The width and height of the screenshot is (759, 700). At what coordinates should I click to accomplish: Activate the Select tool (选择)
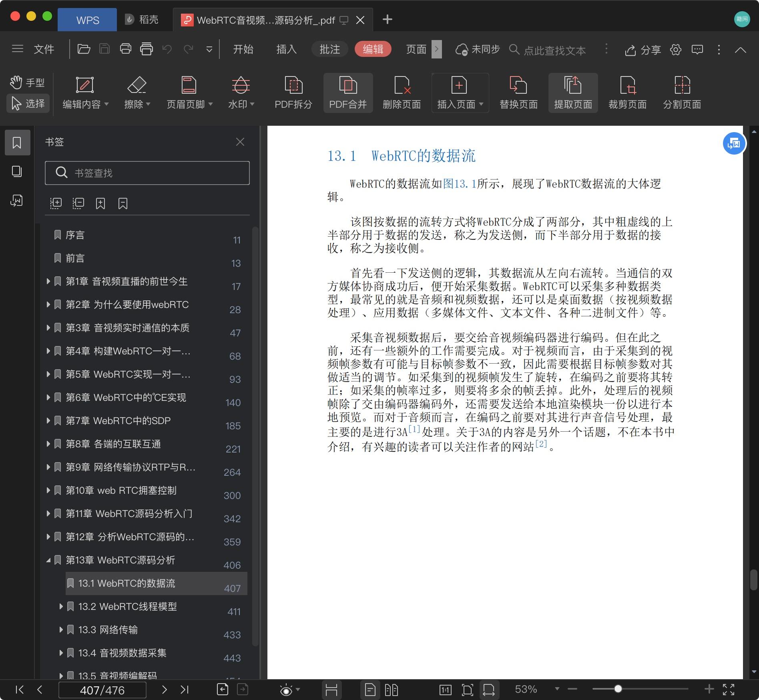(x=28, y=103)
